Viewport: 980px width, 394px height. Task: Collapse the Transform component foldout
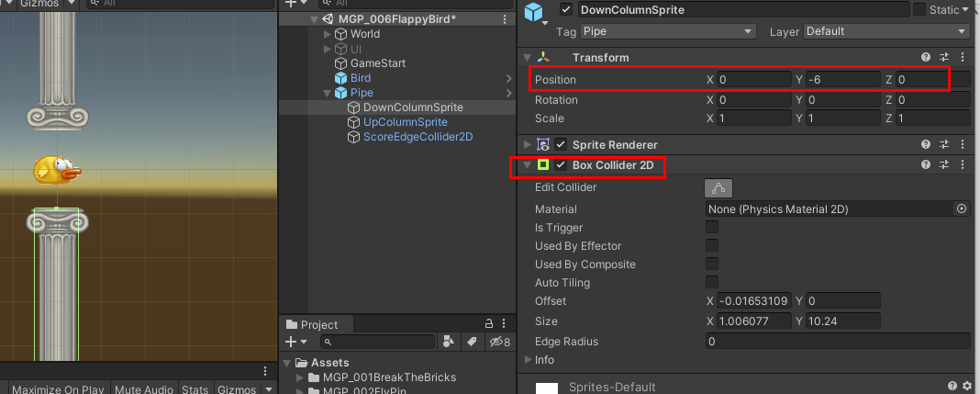528,58
